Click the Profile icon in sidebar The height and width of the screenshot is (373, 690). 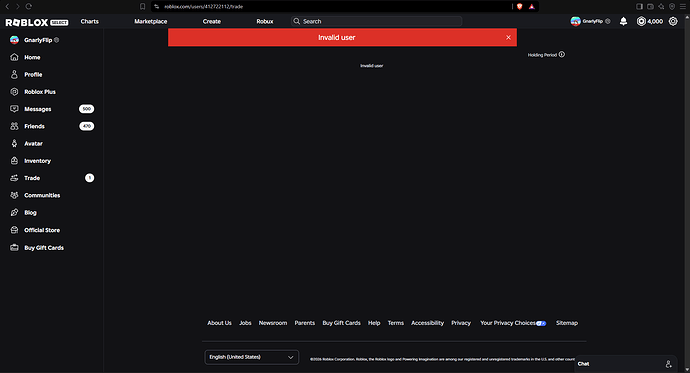click(x=15, y=74)
